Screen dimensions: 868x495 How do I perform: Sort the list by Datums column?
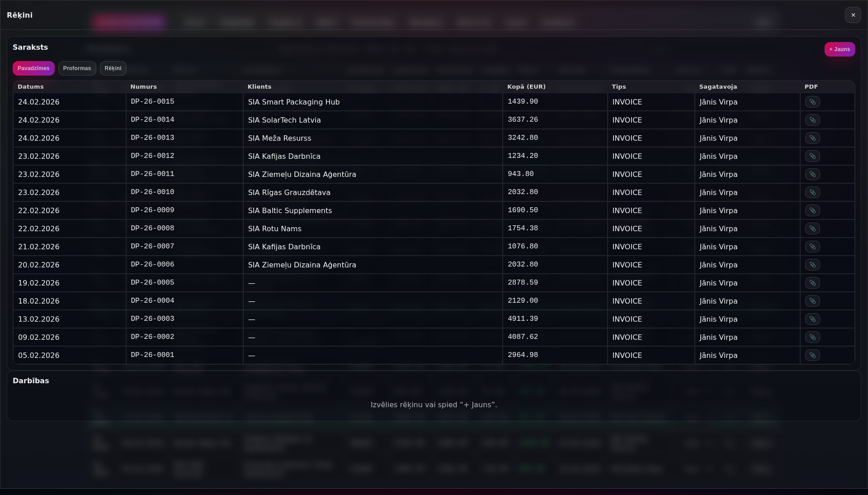coord(31,87)
